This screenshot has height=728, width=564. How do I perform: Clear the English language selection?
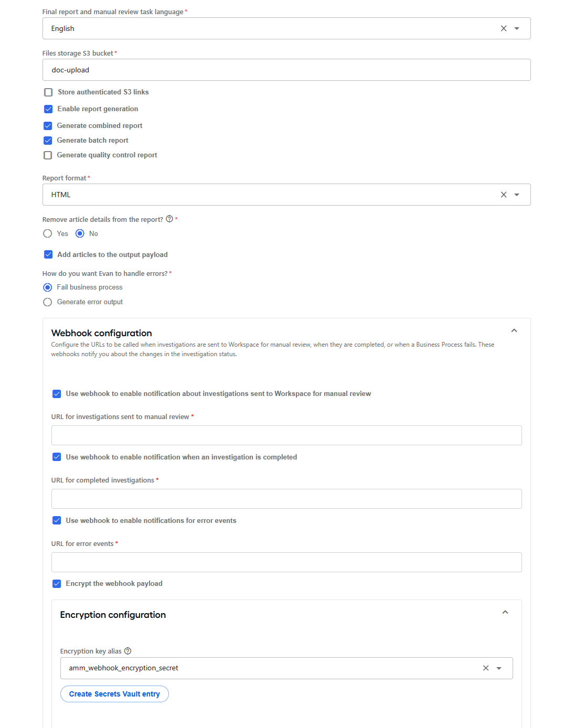coord(504,28)
